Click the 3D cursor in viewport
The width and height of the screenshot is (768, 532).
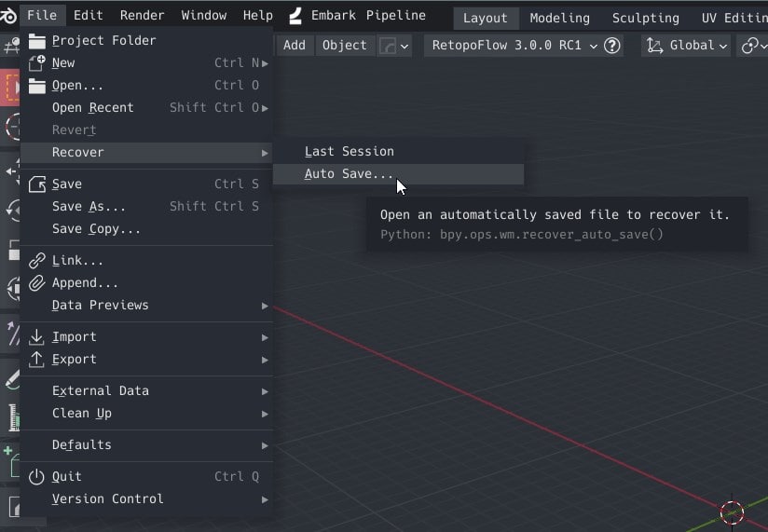[733, 512]
